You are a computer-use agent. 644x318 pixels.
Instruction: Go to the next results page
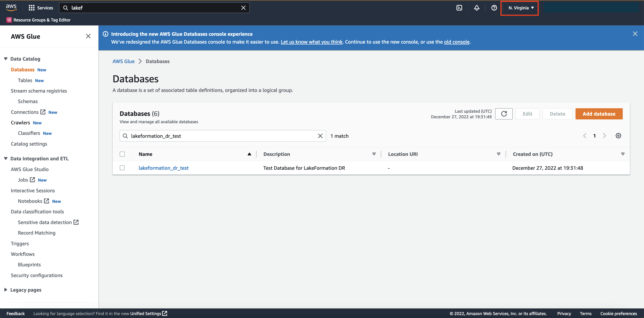pyautogui.click(x=604, y=136)
